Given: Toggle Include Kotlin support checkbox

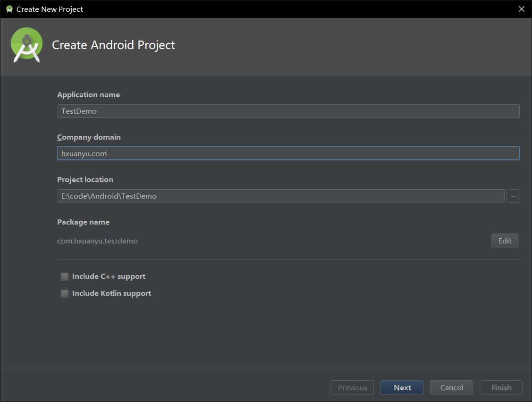Looking at the screenshot, I should pyautogui.click(x=65, y=293).
